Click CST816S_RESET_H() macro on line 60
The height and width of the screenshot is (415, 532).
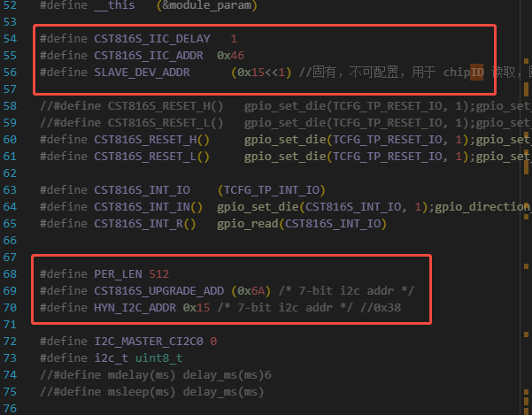point(152,140)
